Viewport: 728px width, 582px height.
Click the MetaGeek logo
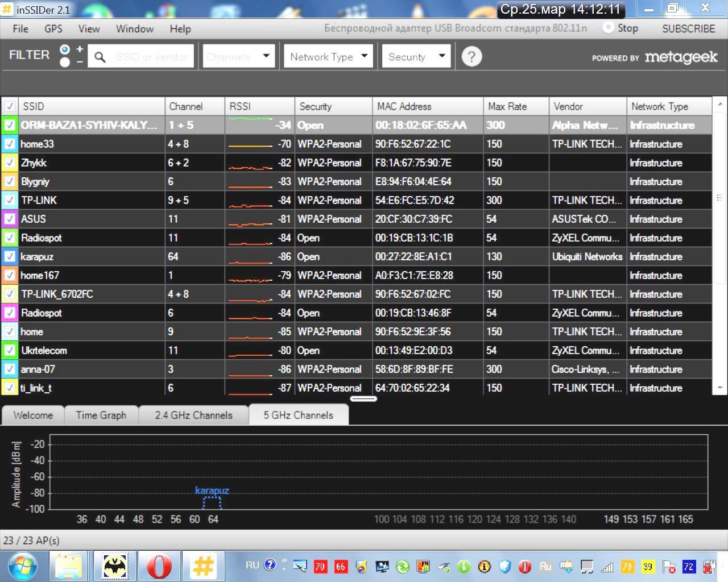tap(681, 57)
